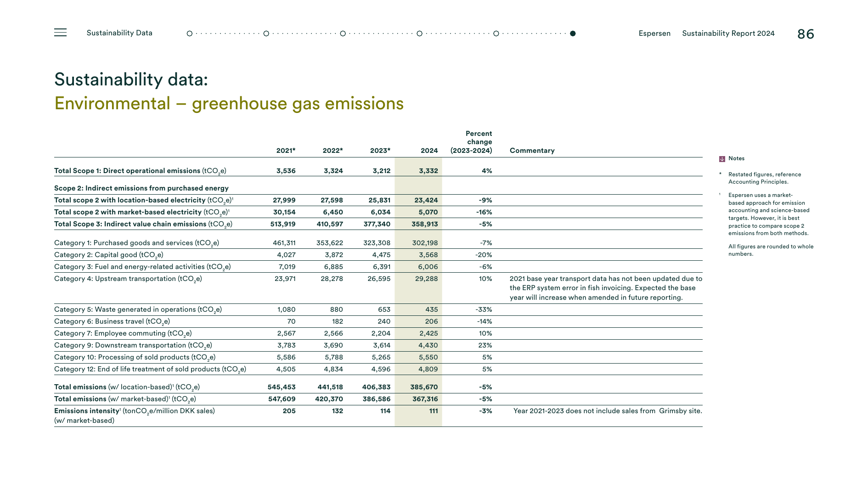Click Category 3 2023 value 6,391

point(382,267)
